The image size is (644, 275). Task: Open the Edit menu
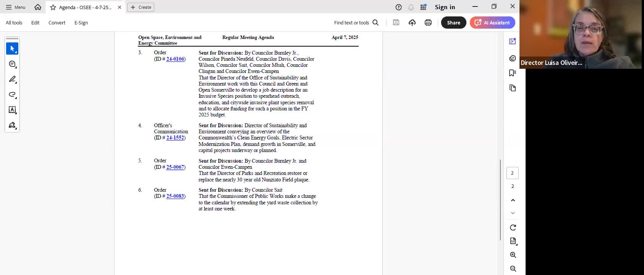coord(36,23)
